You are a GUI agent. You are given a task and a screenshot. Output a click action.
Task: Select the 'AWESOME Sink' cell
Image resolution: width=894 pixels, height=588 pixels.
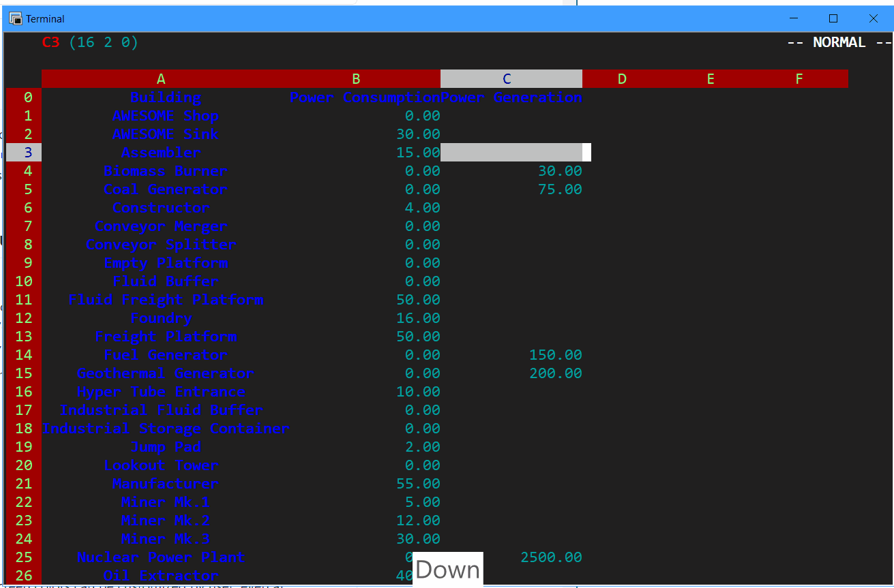(166, 134)
